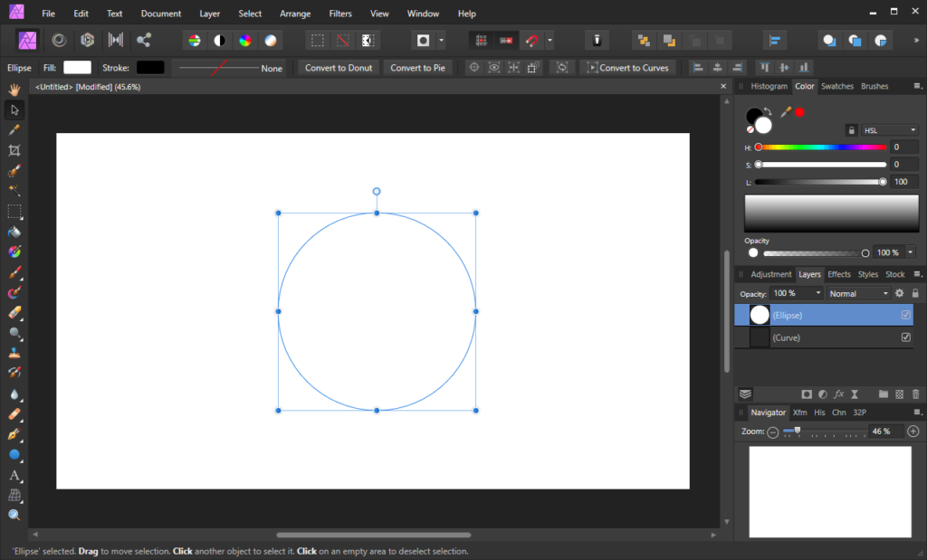Select the Zoom tool at toolbar bottom
Screen dimensions: 927x560
(x=14, y=516)
